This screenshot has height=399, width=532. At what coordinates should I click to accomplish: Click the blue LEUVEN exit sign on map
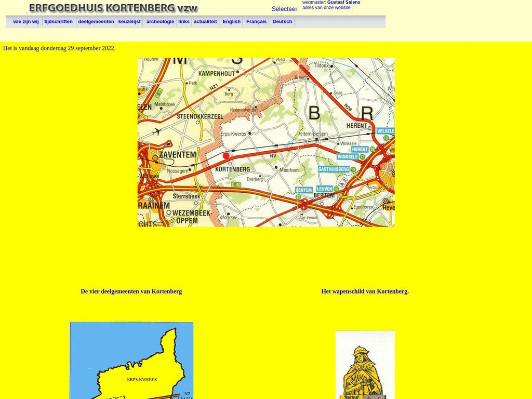[324, 189]
